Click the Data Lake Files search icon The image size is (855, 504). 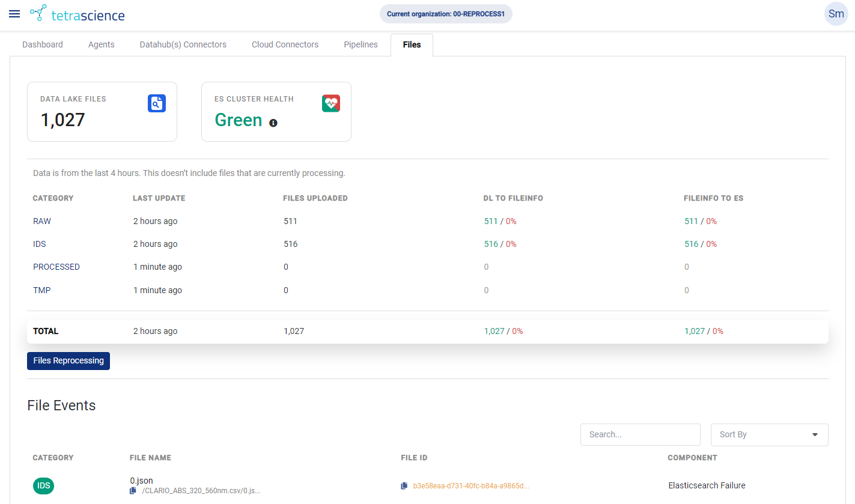pyautogui.click(x=157, y=103)
